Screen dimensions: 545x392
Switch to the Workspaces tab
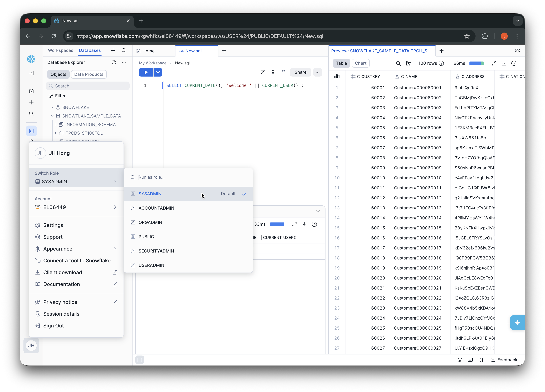coord(61,50)
